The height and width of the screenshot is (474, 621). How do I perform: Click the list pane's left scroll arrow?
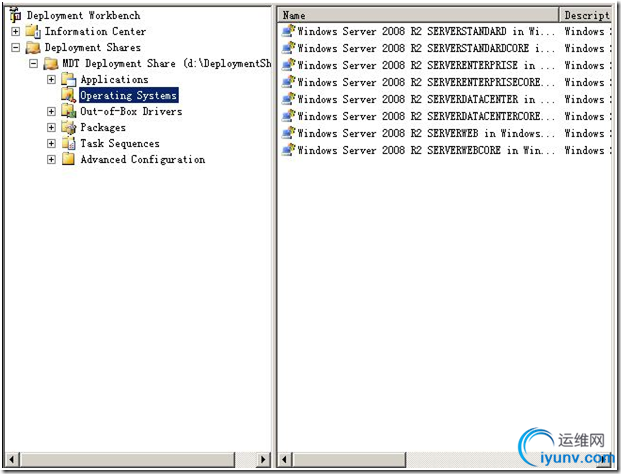(x=285, y=460)
